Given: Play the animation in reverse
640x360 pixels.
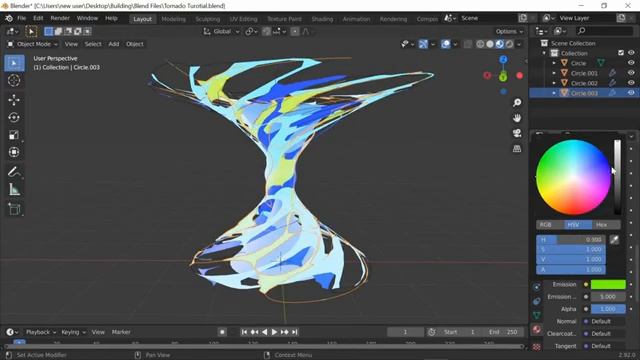Looking at the screenshot, I should coord(264,332).
